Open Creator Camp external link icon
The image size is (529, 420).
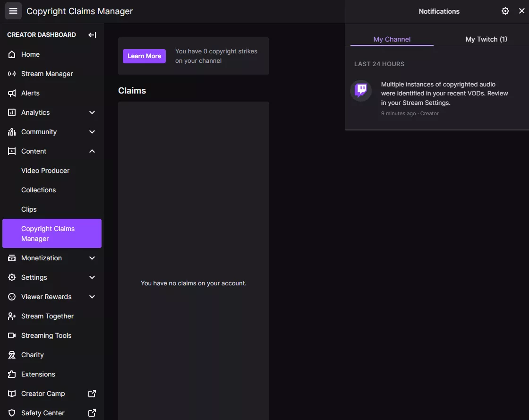(92, 394)
